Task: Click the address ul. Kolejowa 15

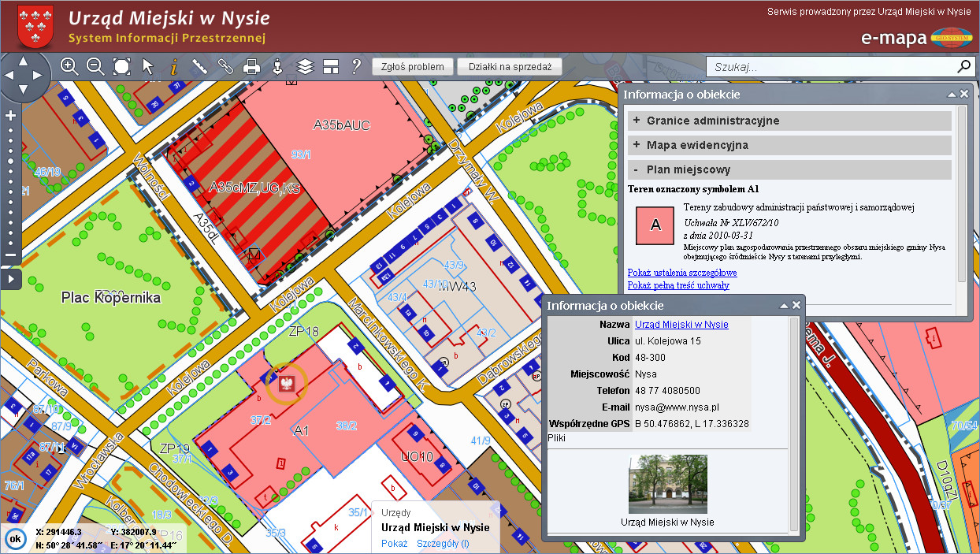Action: 668,341
